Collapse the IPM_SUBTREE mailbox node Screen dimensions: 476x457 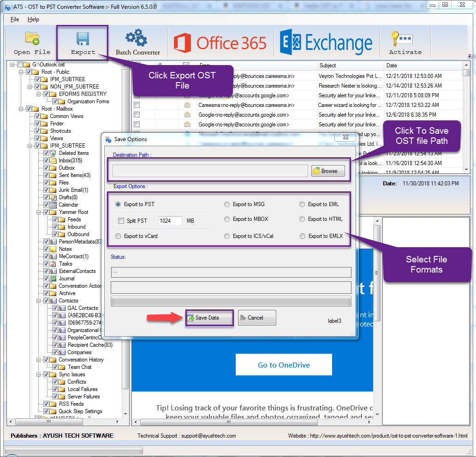coord(30,146)
